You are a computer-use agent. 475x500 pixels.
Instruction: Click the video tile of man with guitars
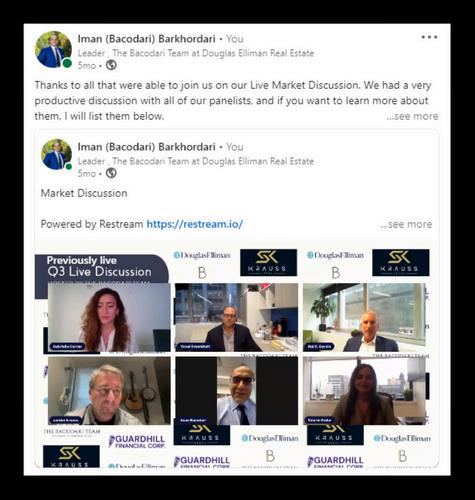(x=109, y=391)
